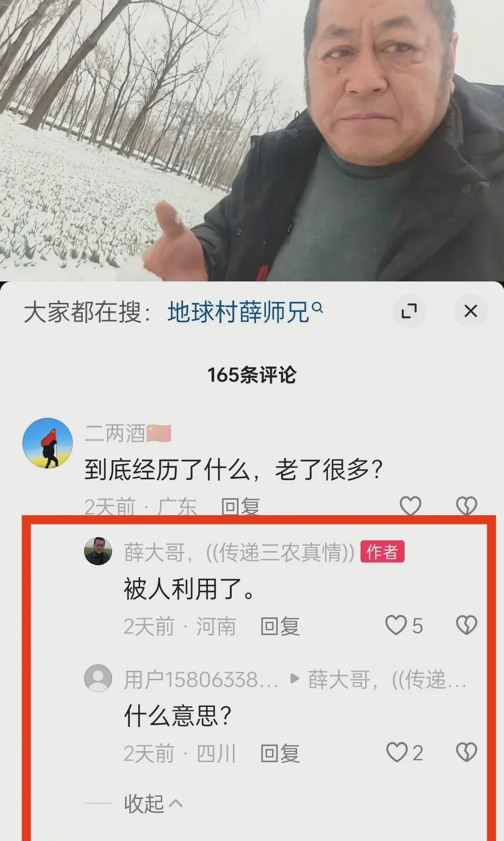Like 二两酒's comment with heart
This screenshot has height=841, width=504.
point(411,505)
